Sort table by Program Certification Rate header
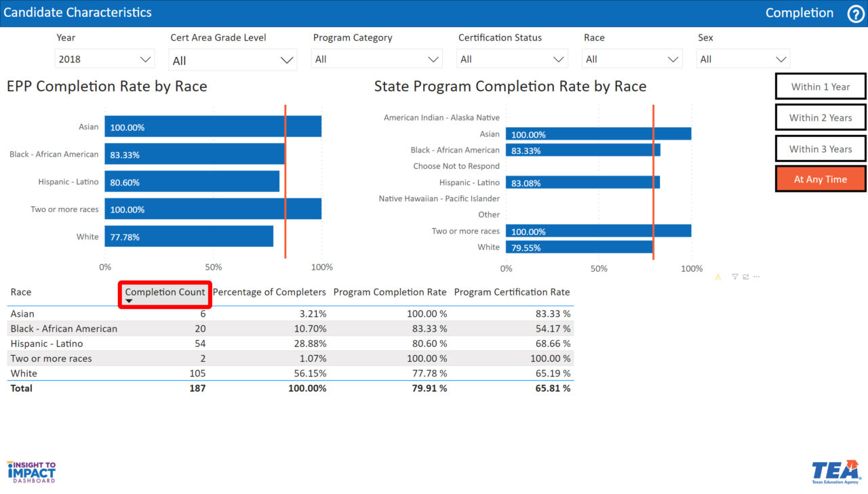This screenshot has width=868, height=494. pos(511,292)
